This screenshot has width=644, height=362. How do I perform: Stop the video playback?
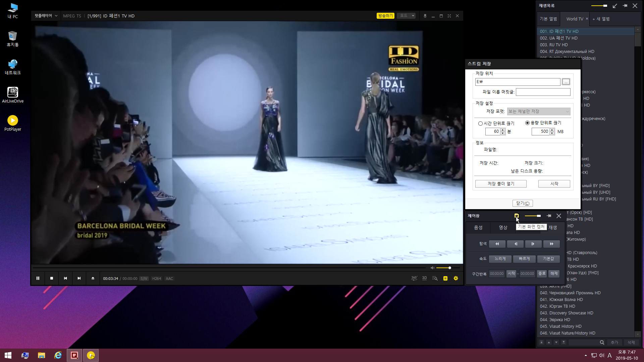coord(52,278)
